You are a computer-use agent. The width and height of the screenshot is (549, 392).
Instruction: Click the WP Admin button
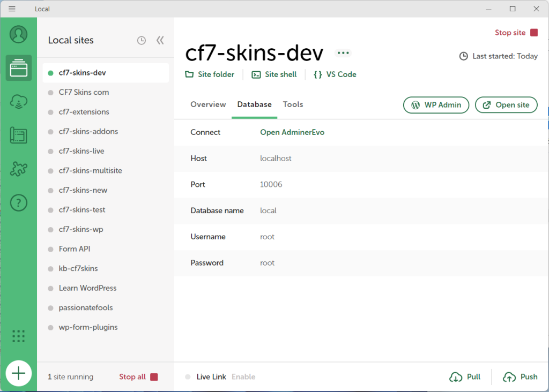pos(436,105)
